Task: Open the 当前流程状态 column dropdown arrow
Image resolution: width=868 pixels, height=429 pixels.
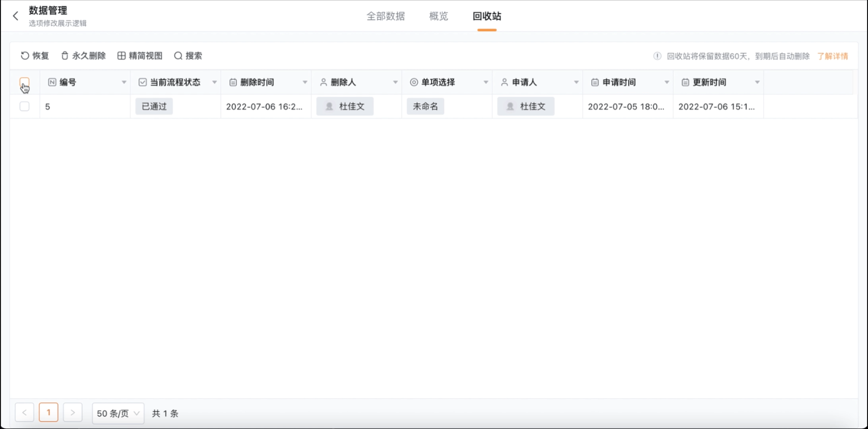Action: [x=215, y=82]
